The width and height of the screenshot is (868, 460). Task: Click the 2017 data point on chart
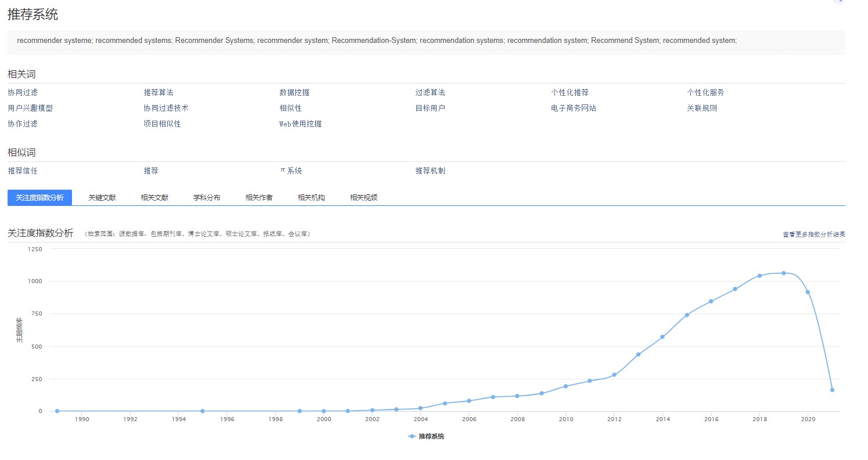click(x=735, y=289)
